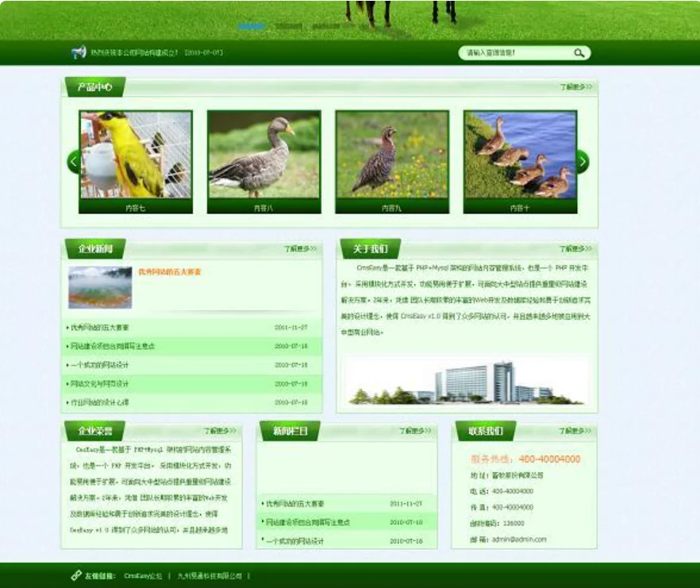Select the 新闻栏目 section tab

pos(290,432)
